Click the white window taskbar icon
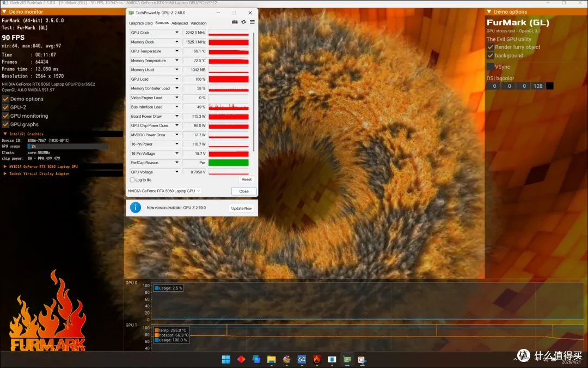 pyautogui.click(x=332, y=359)
